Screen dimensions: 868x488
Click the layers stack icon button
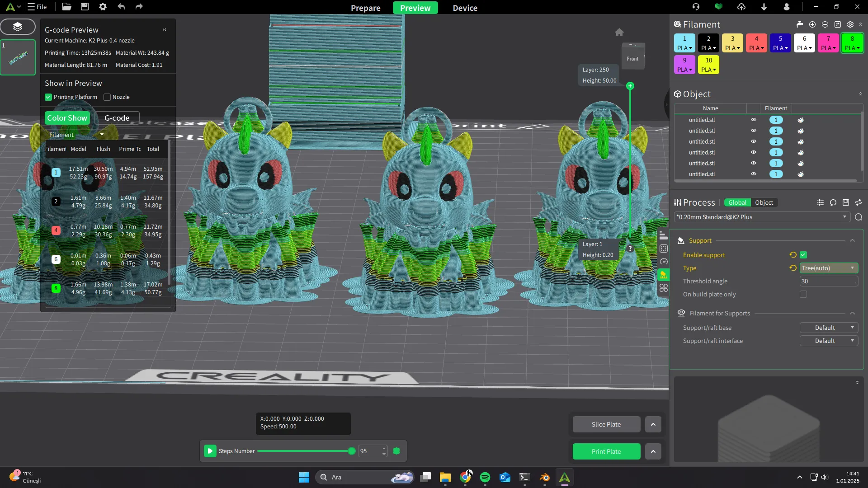[x=18, y=27]
